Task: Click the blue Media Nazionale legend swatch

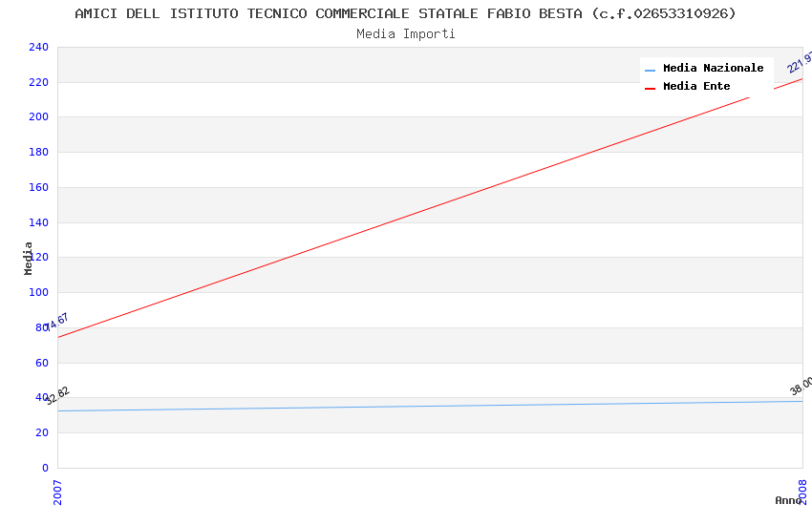Action: click(x=650, y=71)
